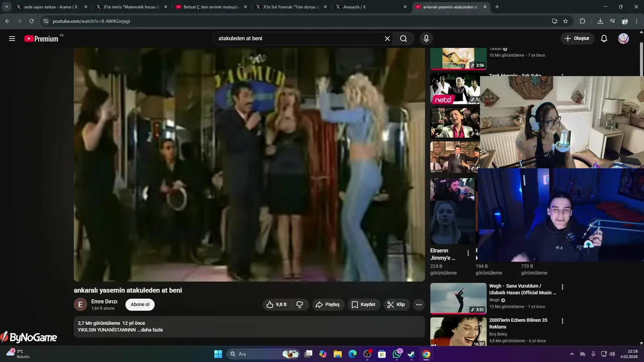Open taskbar search box Ara
Image resolution: width=644 pixels, height=362 pixels.
263,354
